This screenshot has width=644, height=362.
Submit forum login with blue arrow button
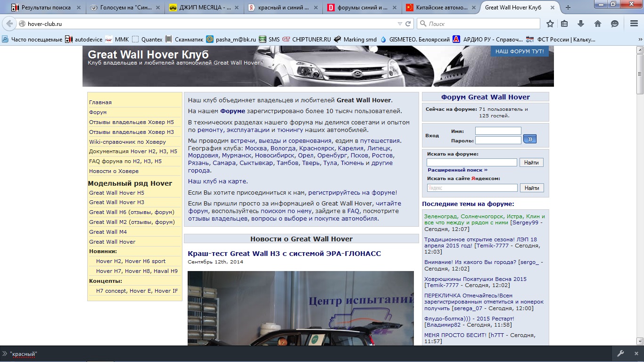point(530,139)
